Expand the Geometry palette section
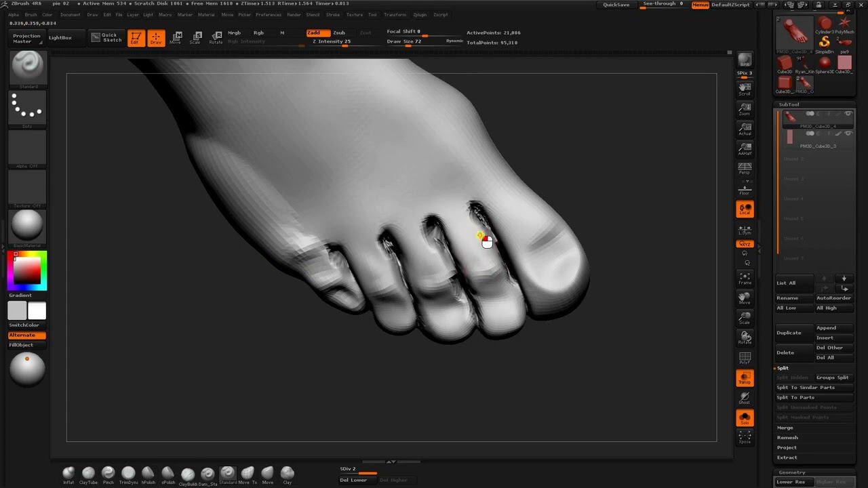This screenshot has height=488, width=868. tap(792, 472)
